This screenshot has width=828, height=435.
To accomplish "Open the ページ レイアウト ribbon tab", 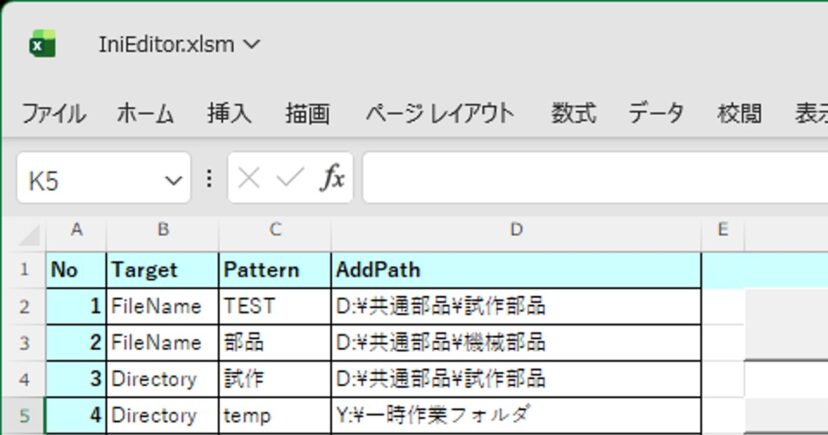I will (x=439, y=113).
